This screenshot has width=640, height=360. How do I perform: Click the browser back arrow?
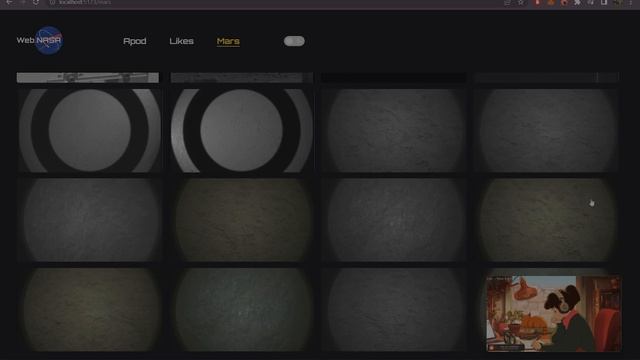(x=9, y=2)
